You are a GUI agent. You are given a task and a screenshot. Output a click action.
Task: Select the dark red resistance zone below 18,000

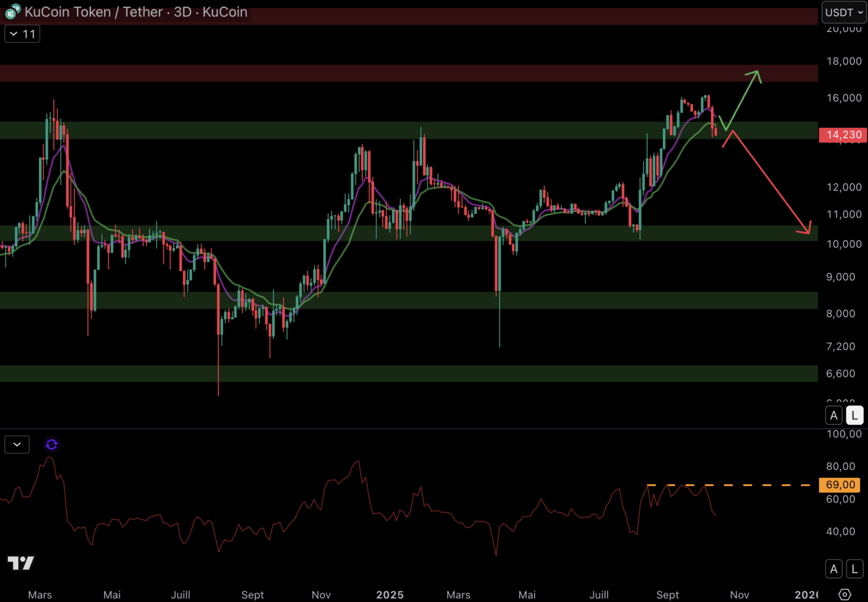click(x=390, y=73)
